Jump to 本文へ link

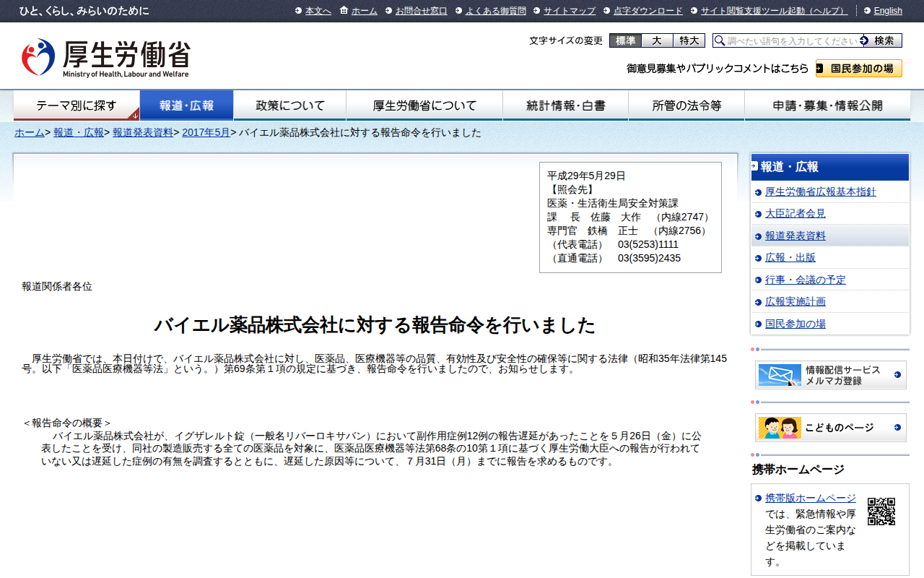click(x=318, y=11)
